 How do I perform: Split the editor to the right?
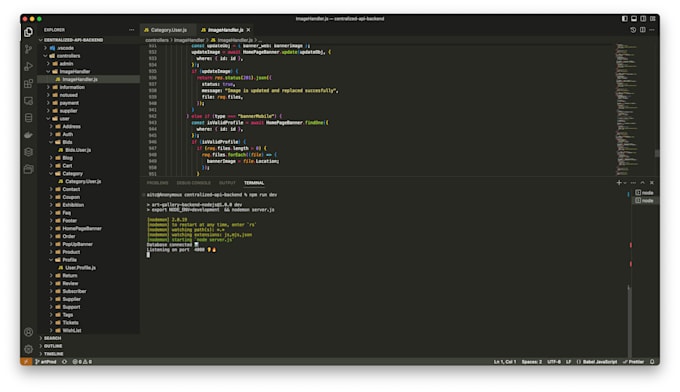point(643,30)
